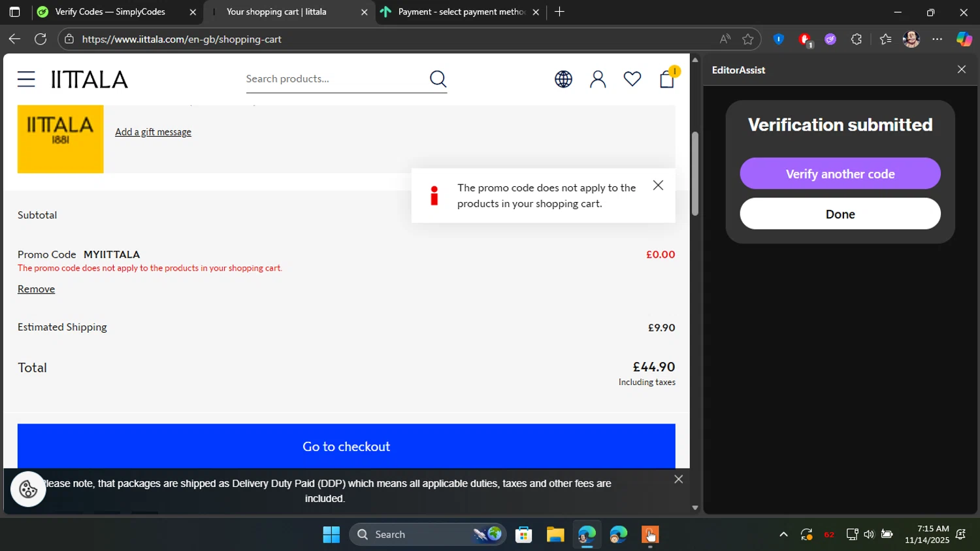Click the search magnifier icon
Image resolution: width=980 pixels, height=551 pixels.
tap(438, 79)
